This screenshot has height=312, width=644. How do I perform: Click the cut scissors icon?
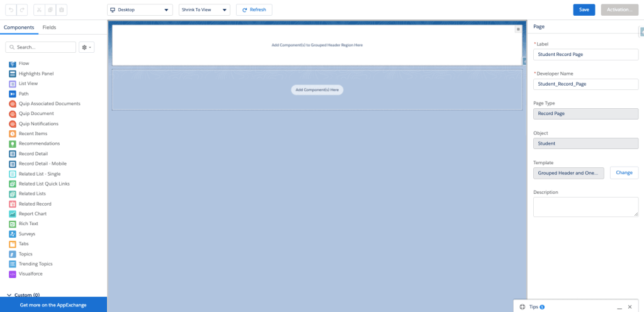pyautogui.click(x=38, y=10)
